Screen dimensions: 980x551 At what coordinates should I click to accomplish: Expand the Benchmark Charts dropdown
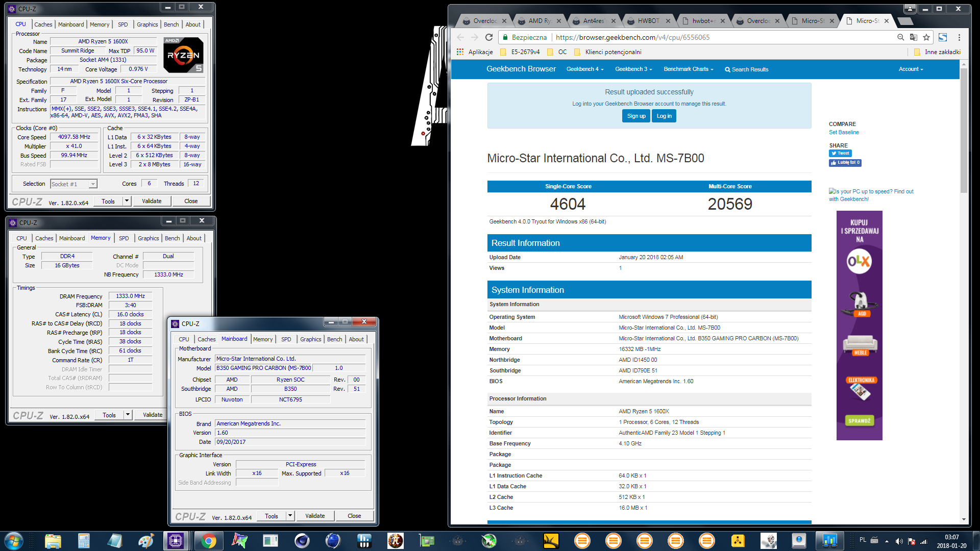[689, 69]
